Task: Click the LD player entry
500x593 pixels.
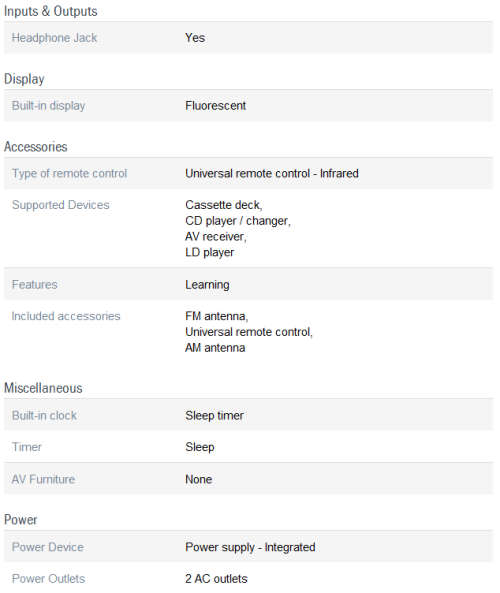Action: [210, 252]
